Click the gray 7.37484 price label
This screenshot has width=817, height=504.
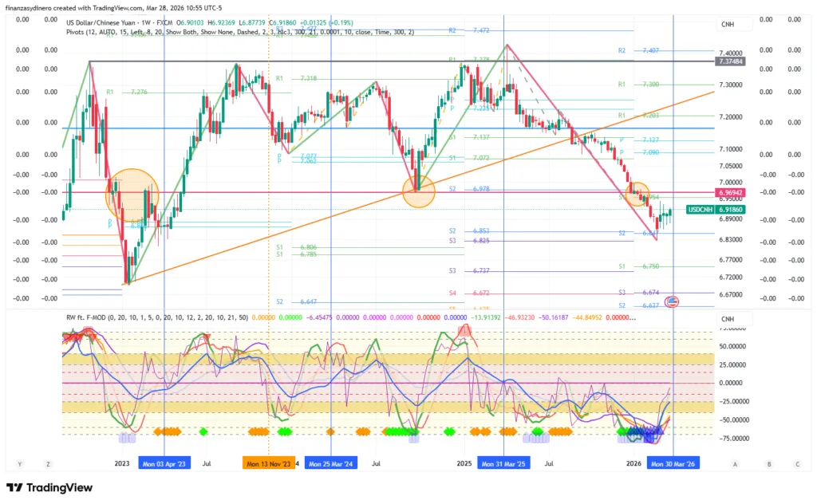[x=730, y=61]
